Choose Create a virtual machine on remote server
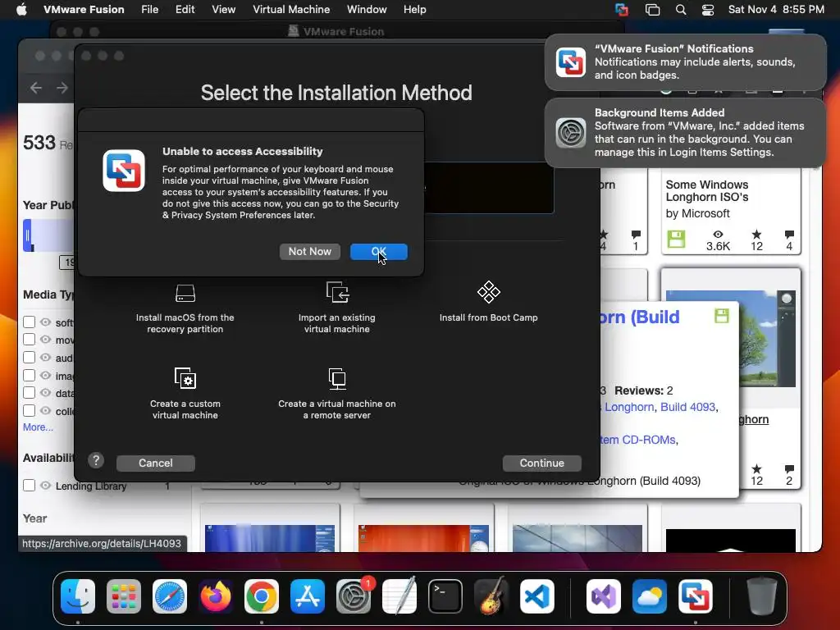 (337, 394)
